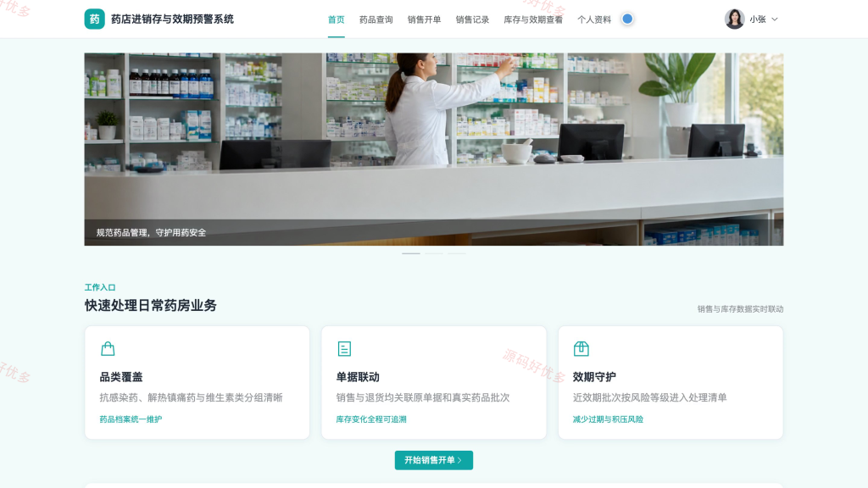Image resolution: width=868 pixels, height=488 pixels.
Task: Switch to 销售记录 tab
Action: point(472,19)
